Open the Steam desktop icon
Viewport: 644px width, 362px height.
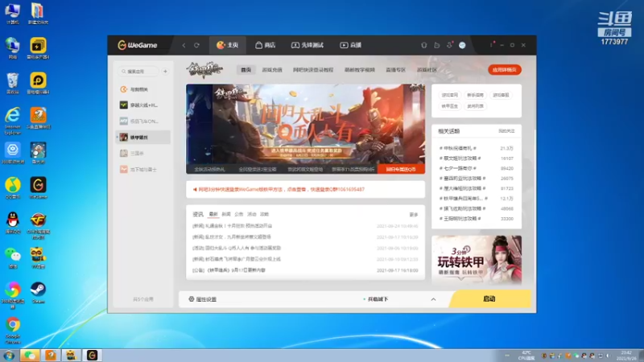point(38,293)
